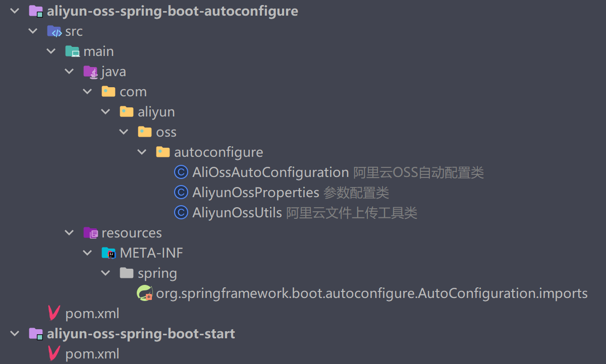Screen dimensions: 606x364
Task: Click the resources root folder icon
Action: pos(90,233)
